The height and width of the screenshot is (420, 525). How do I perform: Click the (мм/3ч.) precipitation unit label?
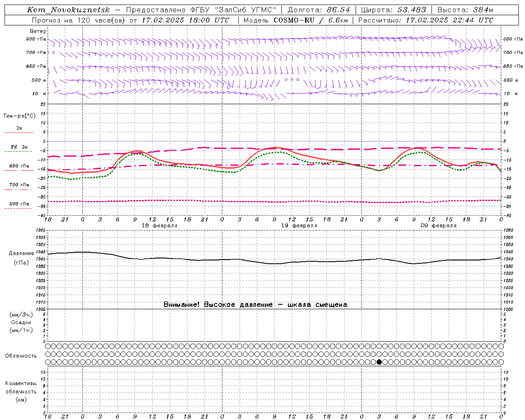pos(21,315)
